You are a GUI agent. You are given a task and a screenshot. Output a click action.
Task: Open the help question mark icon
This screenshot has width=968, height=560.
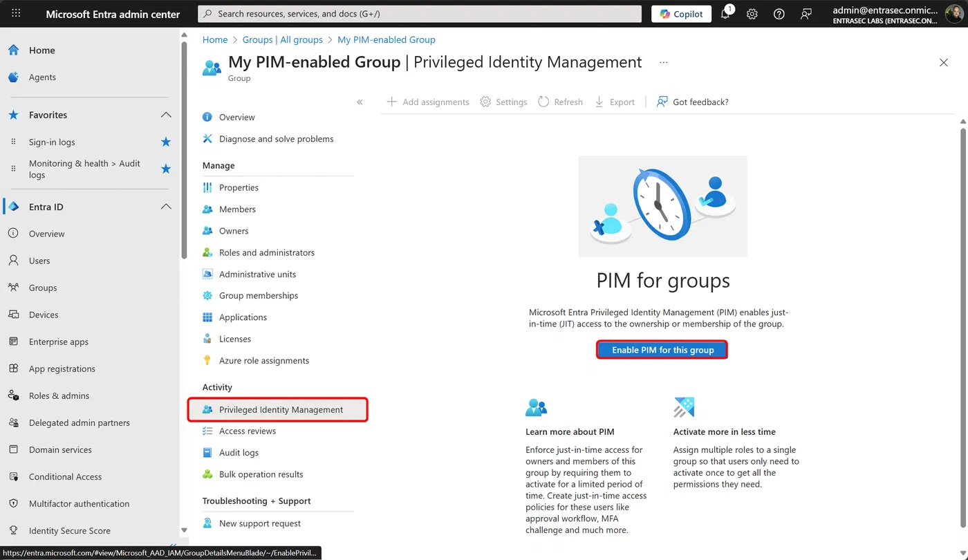tap(779, 14)
